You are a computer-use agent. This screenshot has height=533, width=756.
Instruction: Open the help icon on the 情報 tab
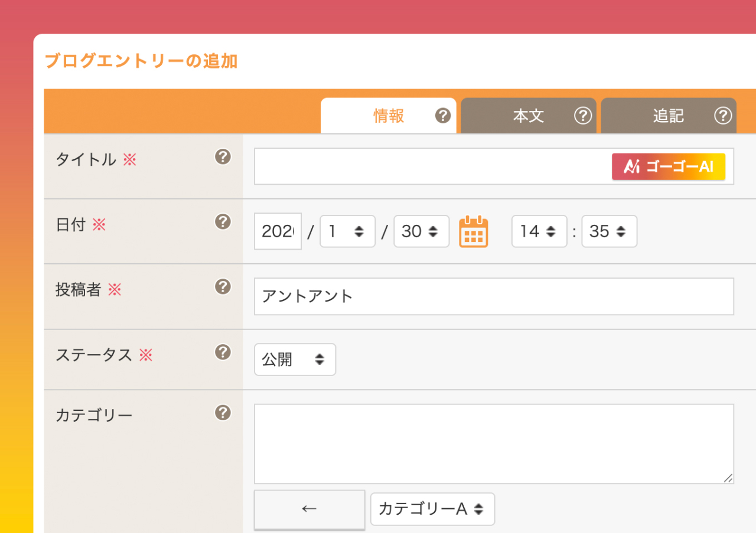pyautogui.click(x=442, y=116)
